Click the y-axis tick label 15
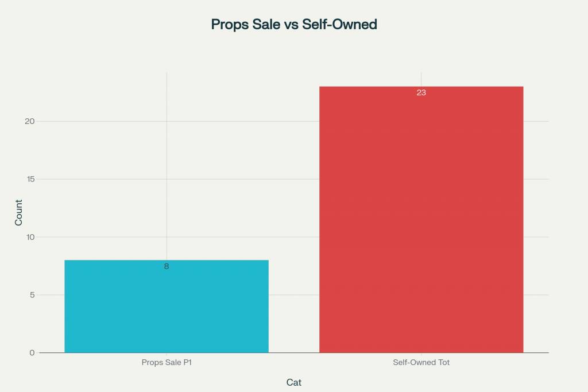Viewport: 588px width, 392px height. coord(30,179)
